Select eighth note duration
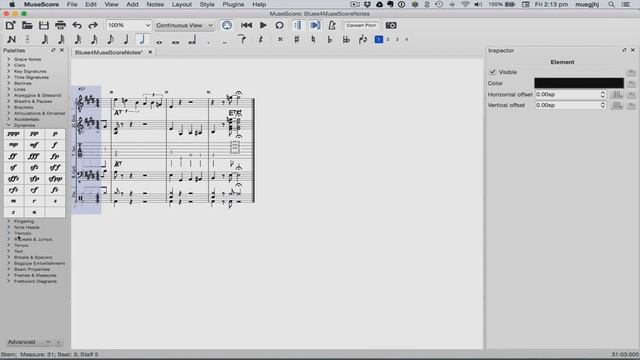Viewport: 640px width, 360px height. (110, 40)
